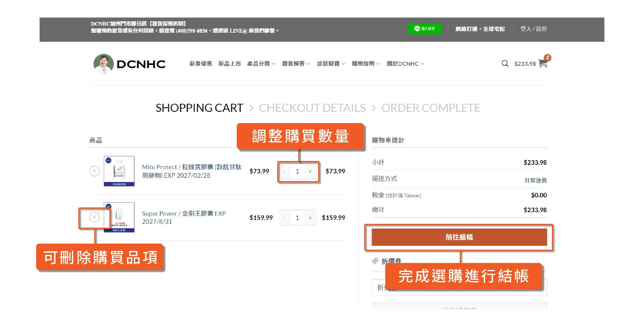Click the SHOPPING CART step

pyautogui.click(x=199, y=108)
